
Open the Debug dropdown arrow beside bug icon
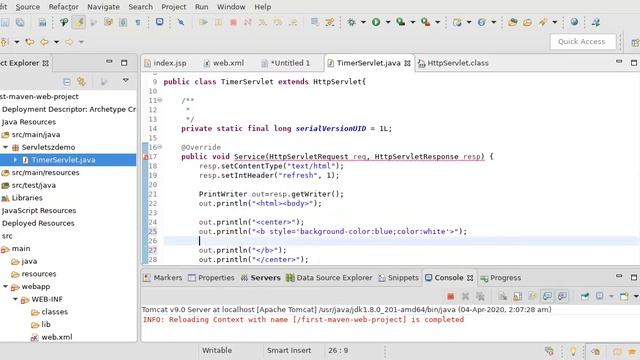click(363, 22)
